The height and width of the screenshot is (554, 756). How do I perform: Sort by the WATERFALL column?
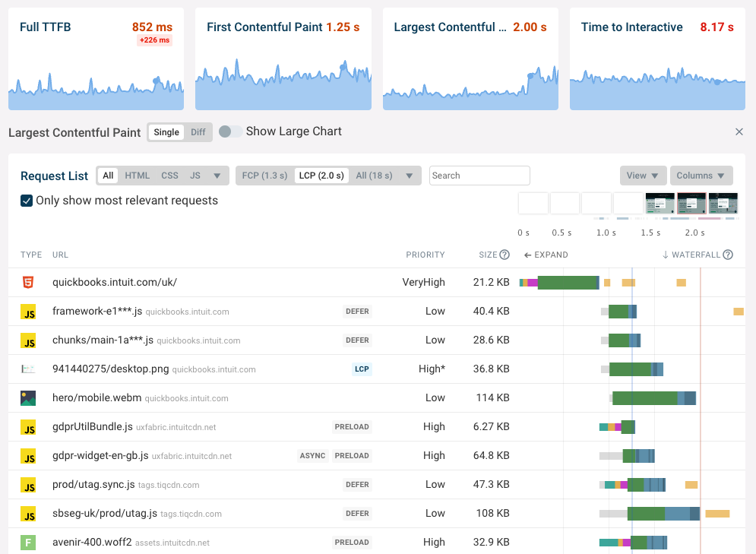pyautogui.click(x=691, y=255)
